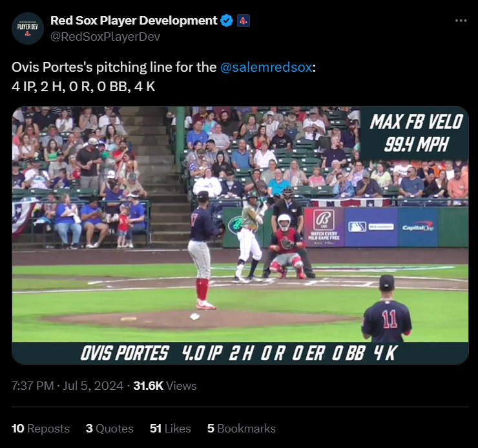View the 10 Reposts list
This screenshot has height=448, width=478.
click(x=41, y=429)
